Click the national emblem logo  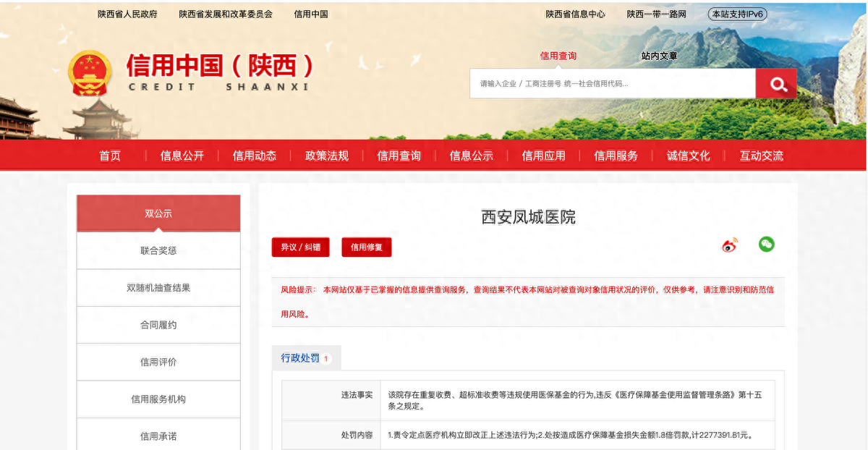click(90, 73)
